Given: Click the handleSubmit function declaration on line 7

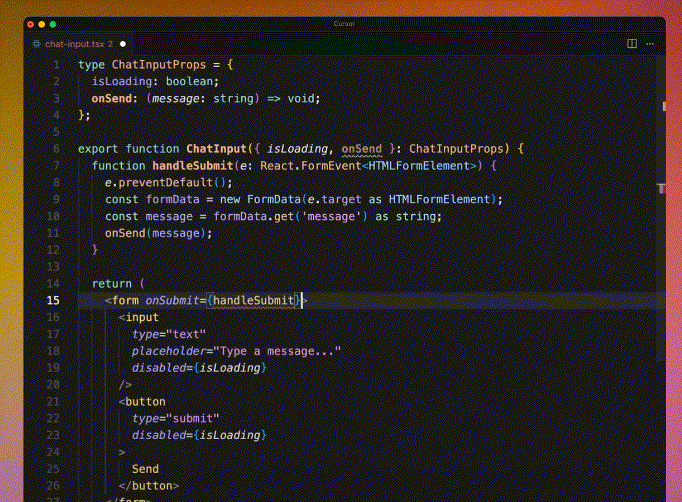Looking at the screenshot, I should click(193, 166).
